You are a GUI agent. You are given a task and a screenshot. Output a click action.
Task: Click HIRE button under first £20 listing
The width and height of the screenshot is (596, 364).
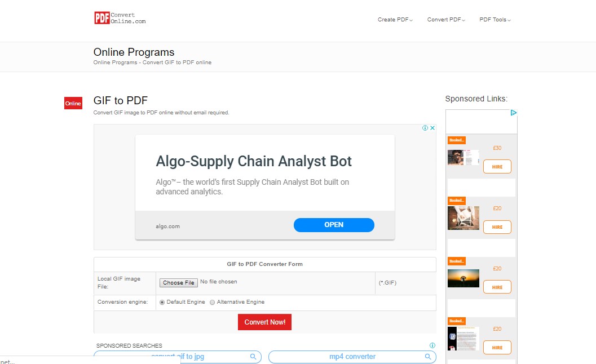tap(497, 227)
